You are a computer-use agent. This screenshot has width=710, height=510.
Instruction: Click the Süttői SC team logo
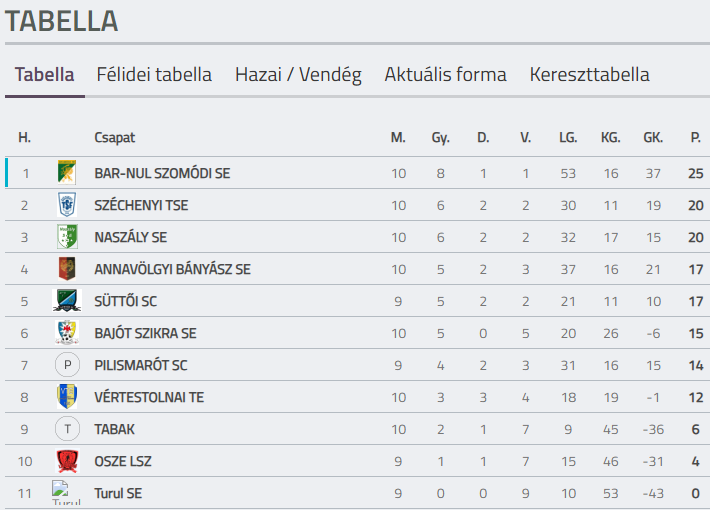67,301
